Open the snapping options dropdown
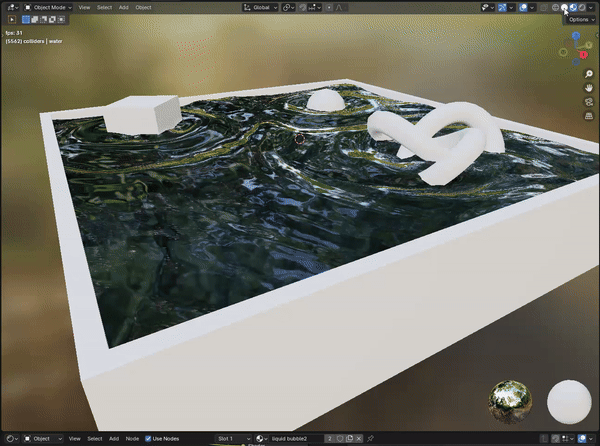This screenshot has width=600, height=446. pyautogui.click(x=315, y=7)
